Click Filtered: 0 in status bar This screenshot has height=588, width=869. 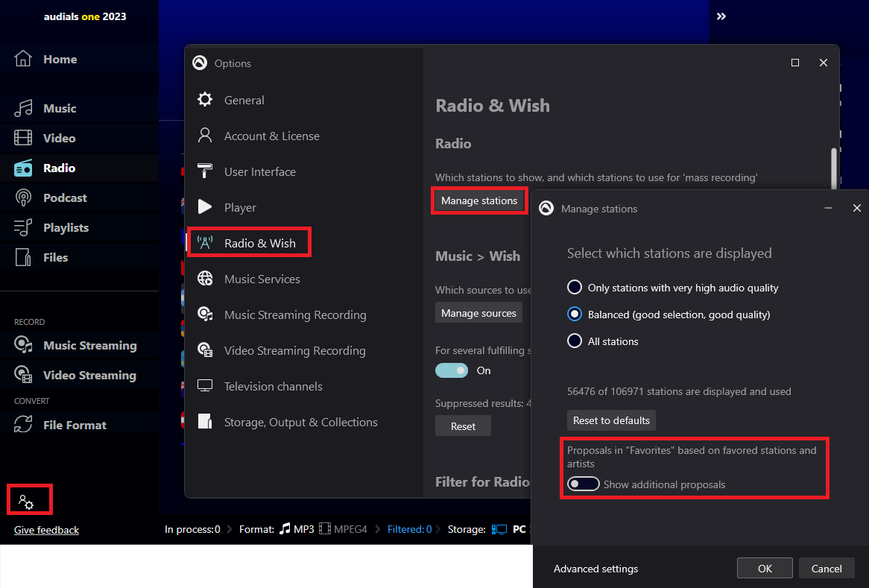[x=409, y=529]
